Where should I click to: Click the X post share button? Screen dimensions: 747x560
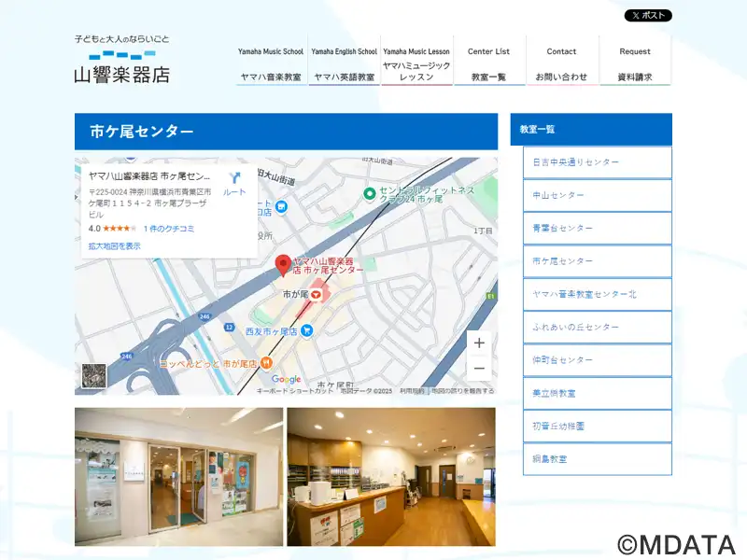(x=648, y=15)
